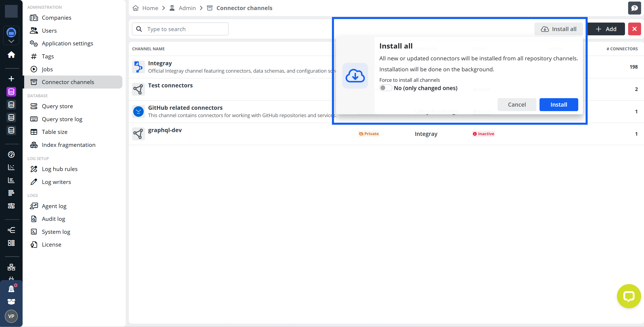Click the dashboard gauge icon in the left rail
Screen dimensions: 644x327
(11, 154)
